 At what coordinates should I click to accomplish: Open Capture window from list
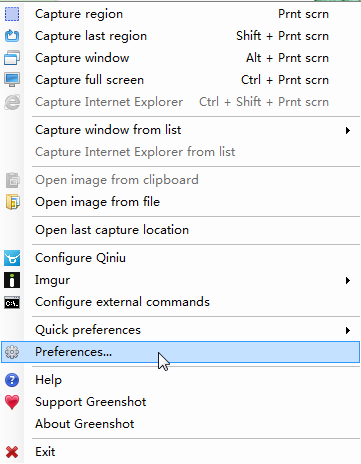pos(180,130)
